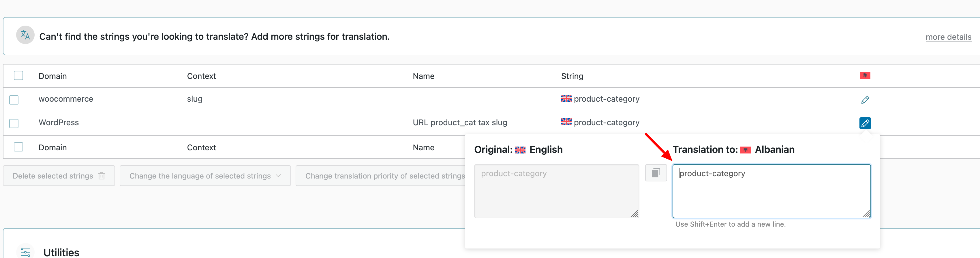
Task: Click the active pencil icon in the WordPress row
Action: point(865,123)
